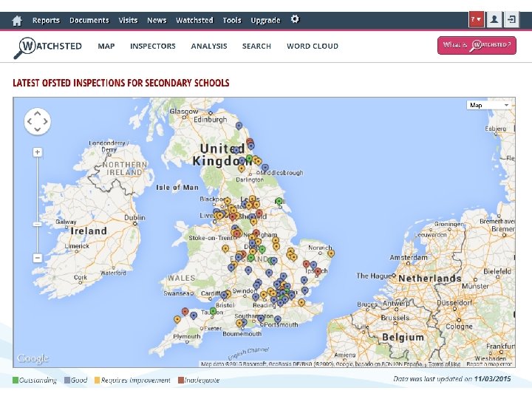Screen dimensions: 532x399
Task: Open the map Terms of Use link
Action: 444,364
